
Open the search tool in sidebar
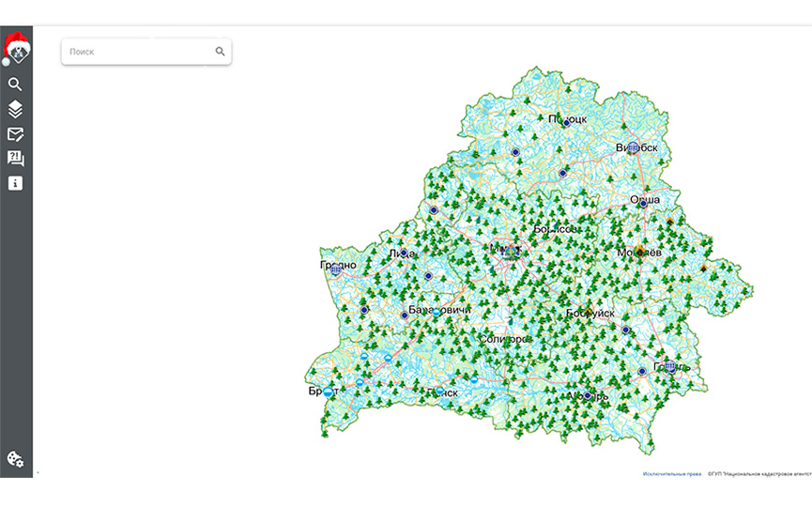point(15,84)
